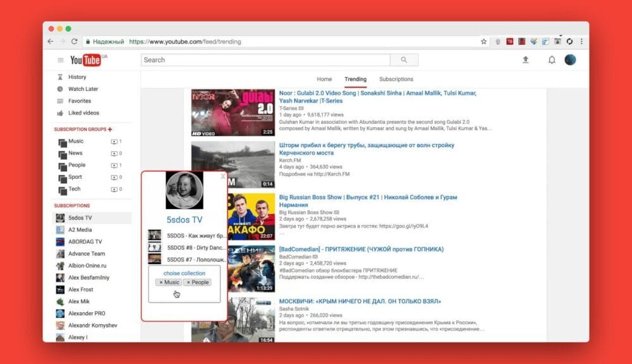Open Noor Gulabi 2.0 video title
The width and height of the screenshot is (632, 364).
378,97
